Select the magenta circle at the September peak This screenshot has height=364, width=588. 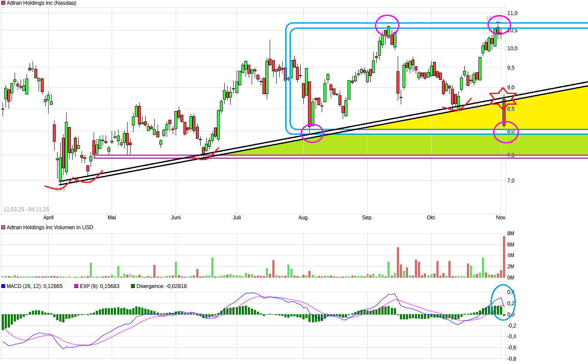click(x=388, y=25)
